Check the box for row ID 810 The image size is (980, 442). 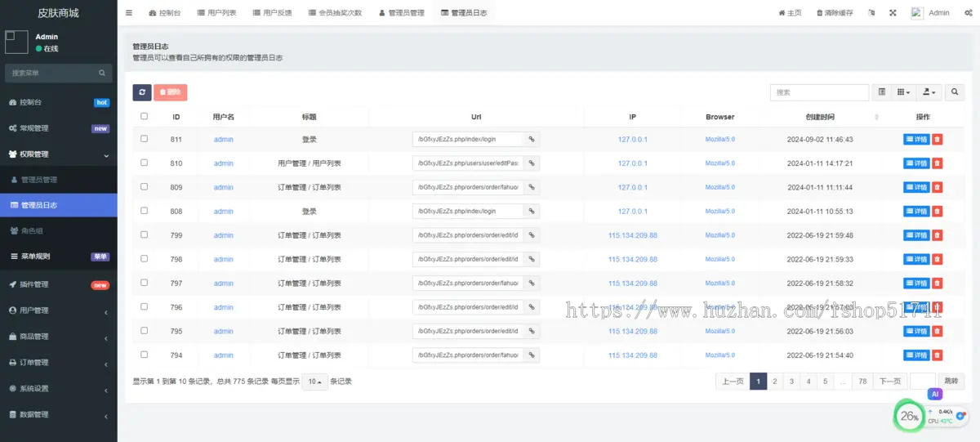[x=145, y=163]
